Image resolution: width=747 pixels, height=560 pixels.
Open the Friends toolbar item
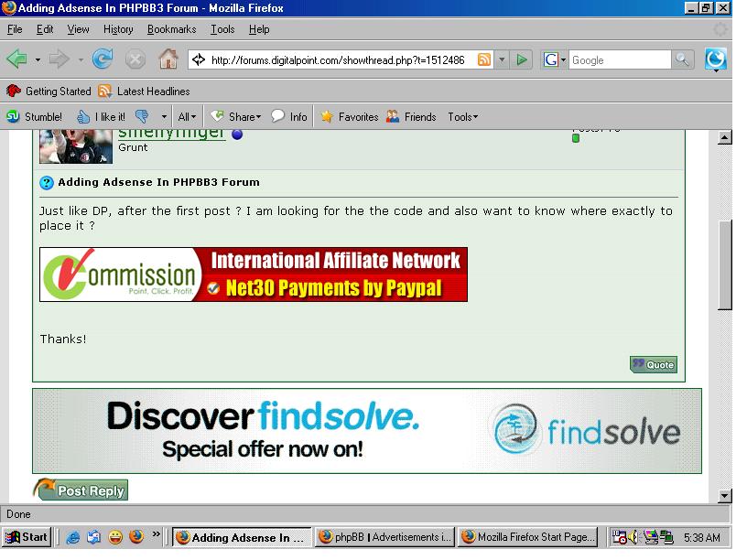click(x=411, y=117)
